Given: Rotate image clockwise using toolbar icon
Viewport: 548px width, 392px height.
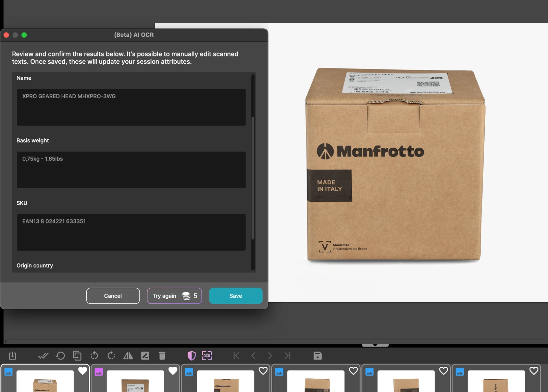Looking at the screenshot, I should tap(111, 356).
